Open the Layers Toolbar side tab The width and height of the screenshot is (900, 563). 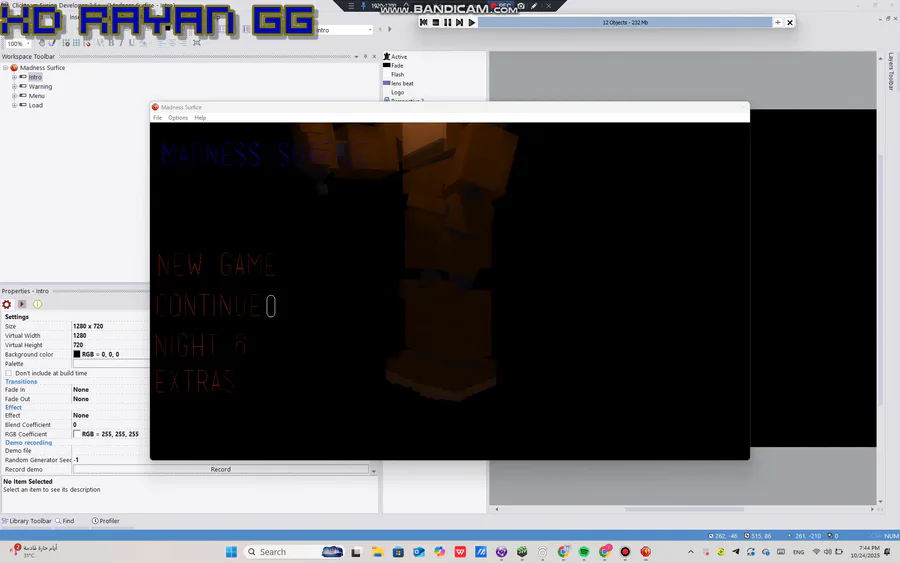(891, 71)
